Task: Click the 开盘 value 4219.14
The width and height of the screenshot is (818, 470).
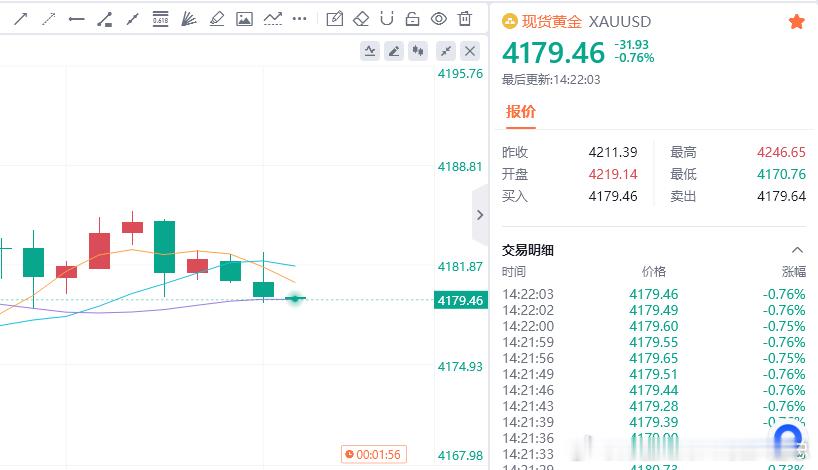Action: coord(613,174)
